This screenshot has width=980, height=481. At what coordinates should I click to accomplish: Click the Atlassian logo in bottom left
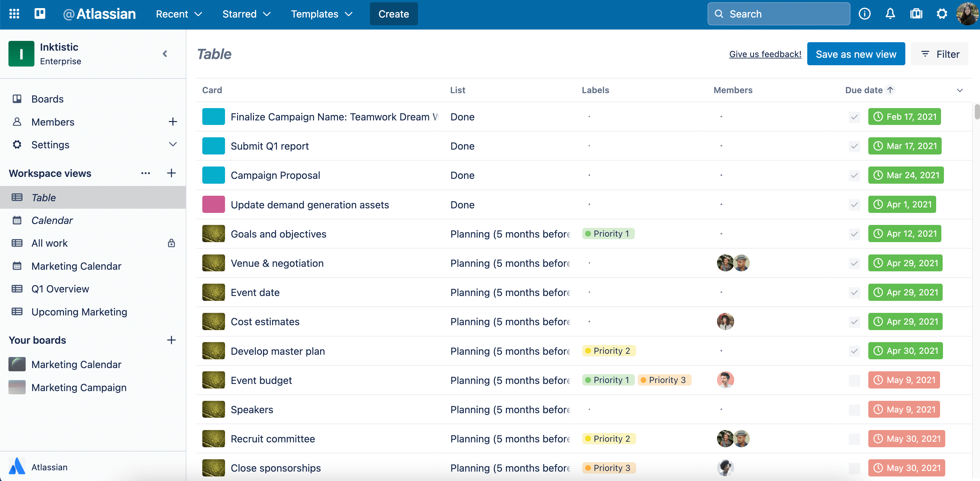tap(16, 467)
